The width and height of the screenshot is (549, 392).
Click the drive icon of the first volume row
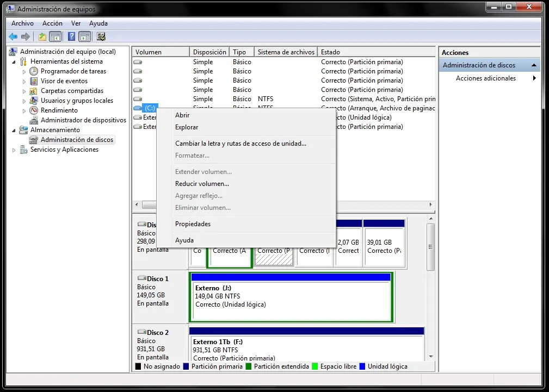(138, 62)
